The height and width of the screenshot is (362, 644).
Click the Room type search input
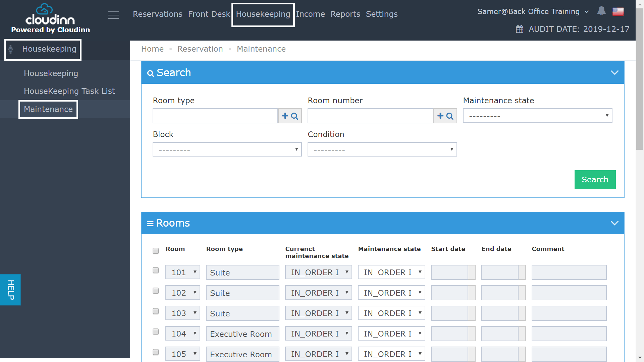[215, 116]
